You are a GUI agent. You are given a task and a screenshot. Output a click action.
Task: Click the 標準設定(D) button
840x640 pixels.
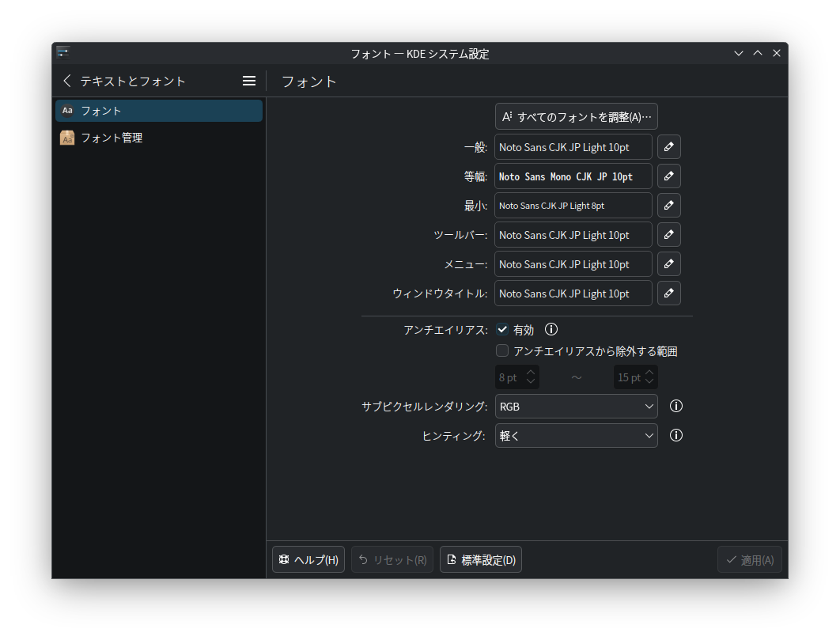coord(481,559)
